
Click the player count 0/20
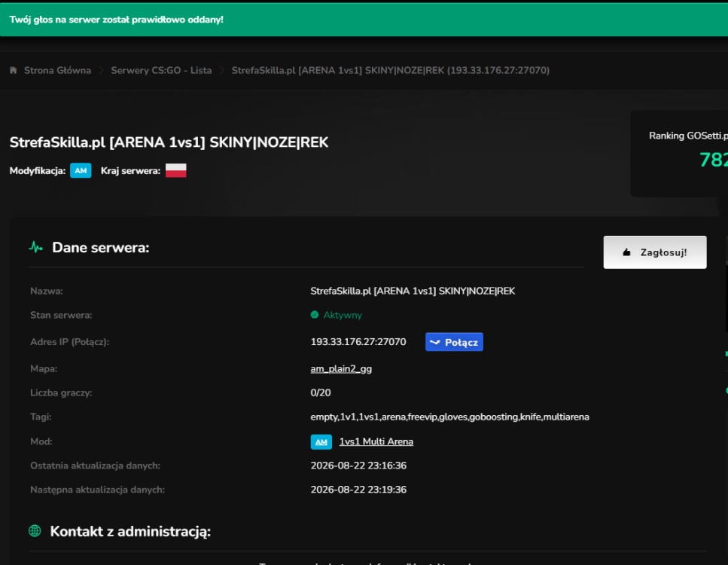pyautogui.click(x=321, y=392)
